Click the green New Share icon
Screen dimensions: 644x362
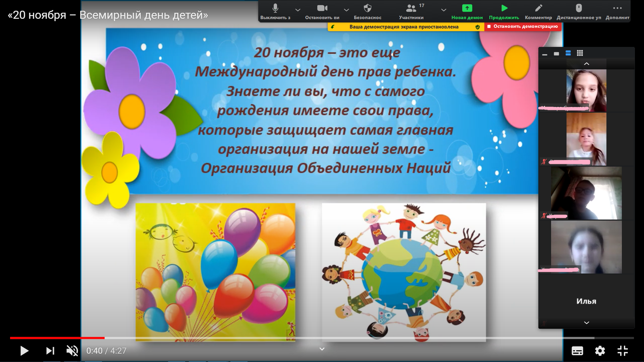pyautogui.click(x=467, y=8)
